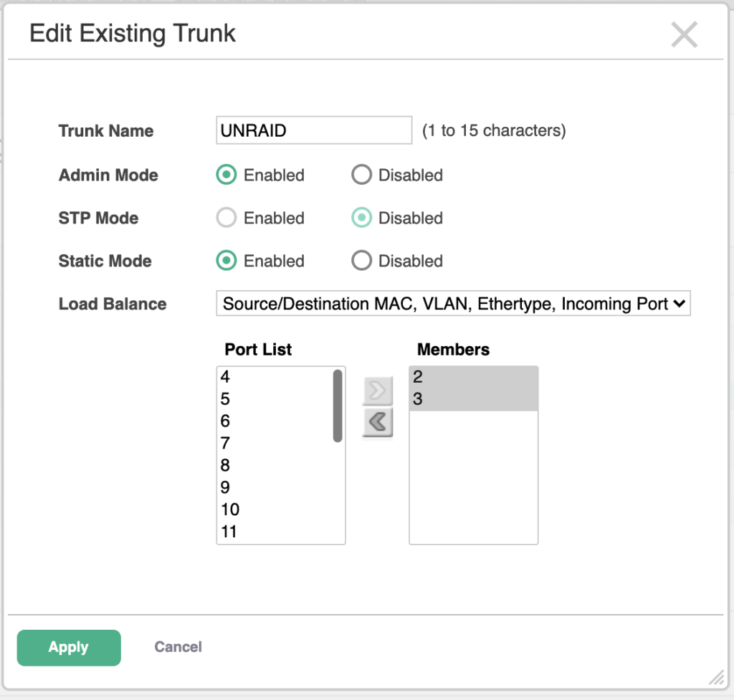Click the add-to-members right arrow icon
Screen dimensions: 734x700
pyautogui.click(x=377, y=391)
